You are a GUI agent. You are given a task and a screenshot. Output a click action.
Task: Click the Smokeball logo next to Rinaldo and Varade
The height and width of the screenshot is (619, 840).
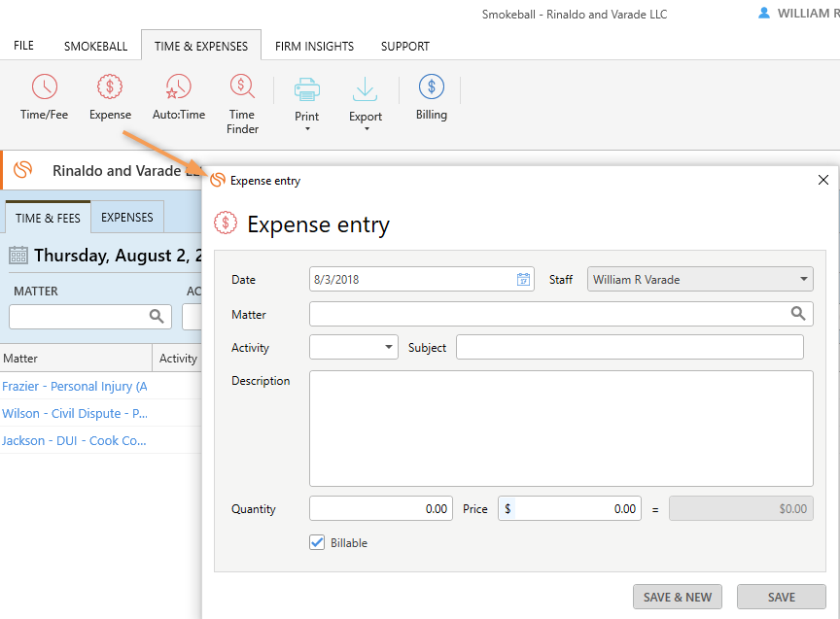tap(23, 170)
